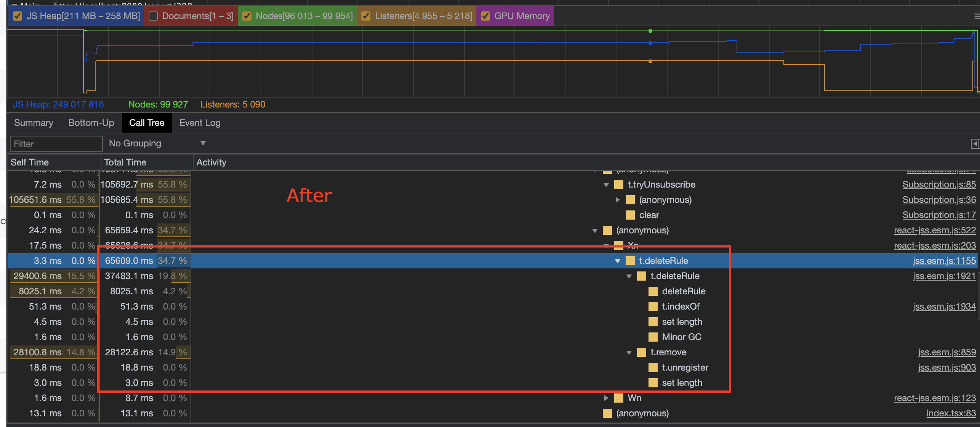Click the script icon beside the clear activity
Image resolution: width=980 pixels, height=427 pixels.
(630, 215)
